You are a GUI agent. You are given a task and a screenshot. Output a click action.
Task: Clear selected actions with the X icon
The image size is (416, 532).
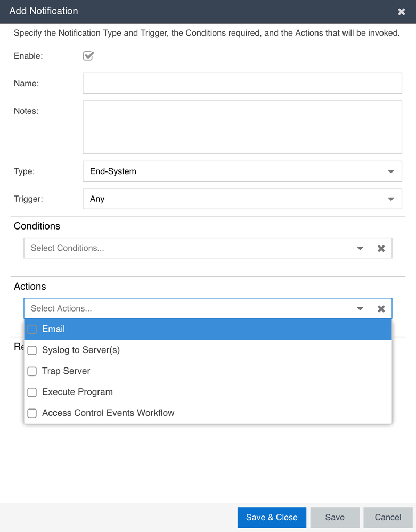381,308
